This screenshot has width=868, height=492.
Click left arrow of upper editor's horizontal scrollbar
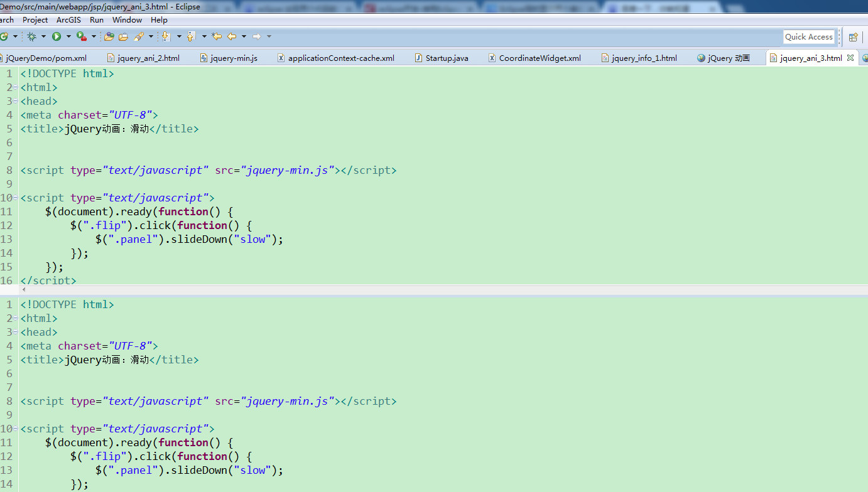click(24, 289)
